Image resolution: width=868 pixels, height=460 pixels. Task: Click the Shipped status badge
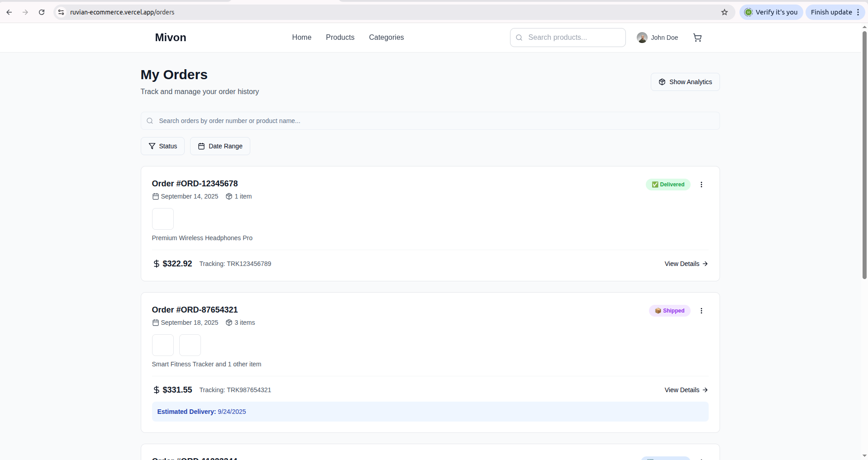pyautogui.click(x=670, y=311)
